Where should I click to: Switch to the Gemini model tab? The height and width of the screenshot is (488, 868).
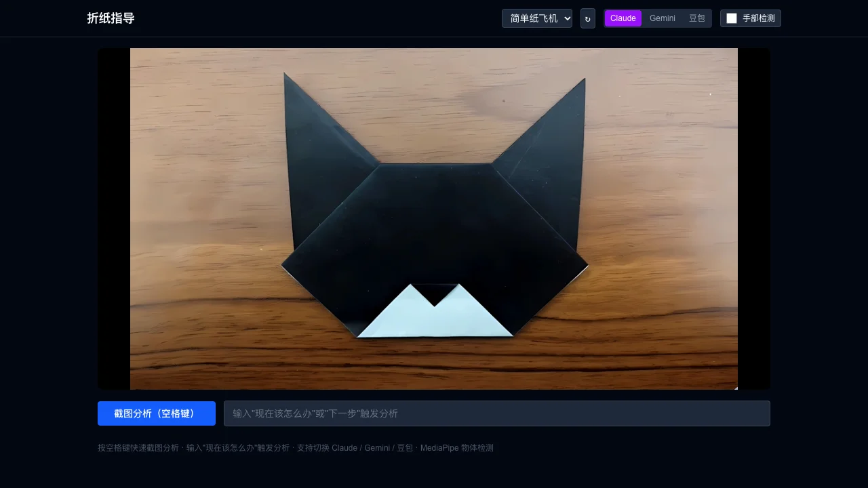(663, 18)
